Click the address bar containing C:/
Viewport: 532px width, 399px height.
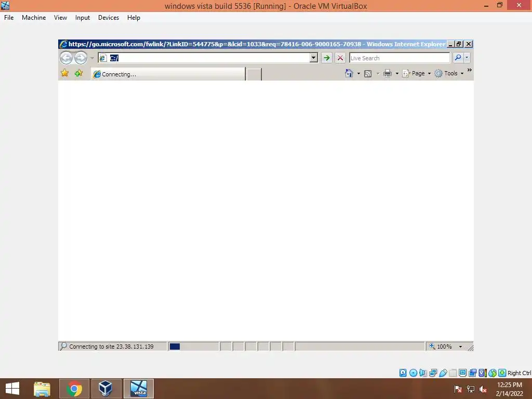coord(204,58)
